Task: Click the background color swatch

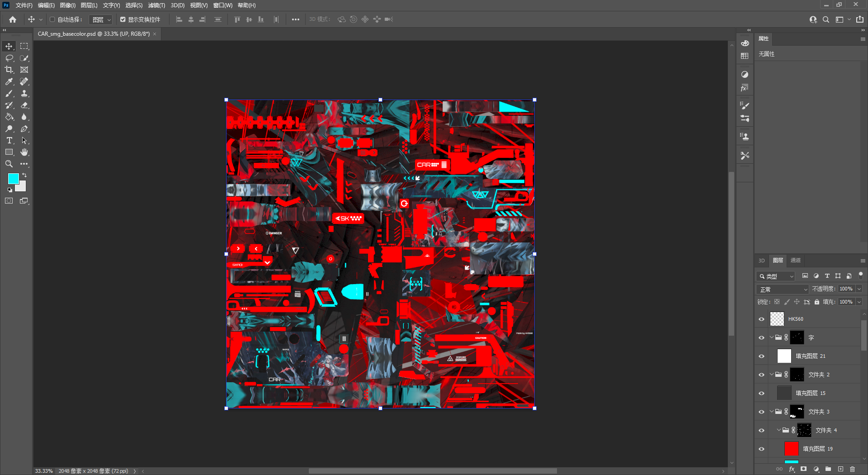Action: (22, 188)
